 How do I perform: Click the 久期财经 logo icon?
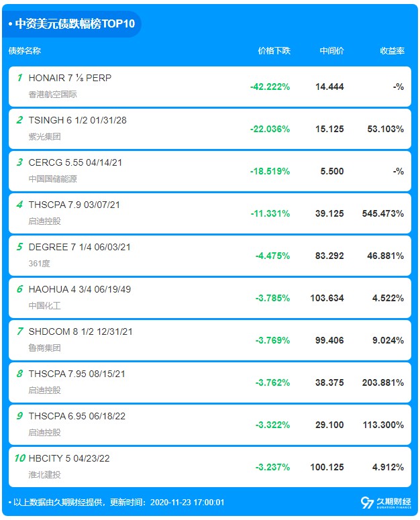coord(367,503)
